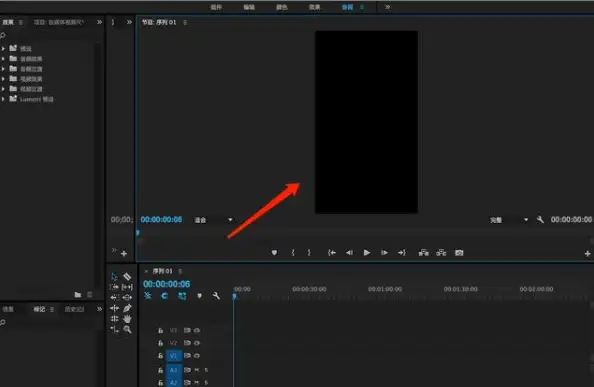Expand the 音频过渡 folder
594x387 pixels.
point(3,69)
